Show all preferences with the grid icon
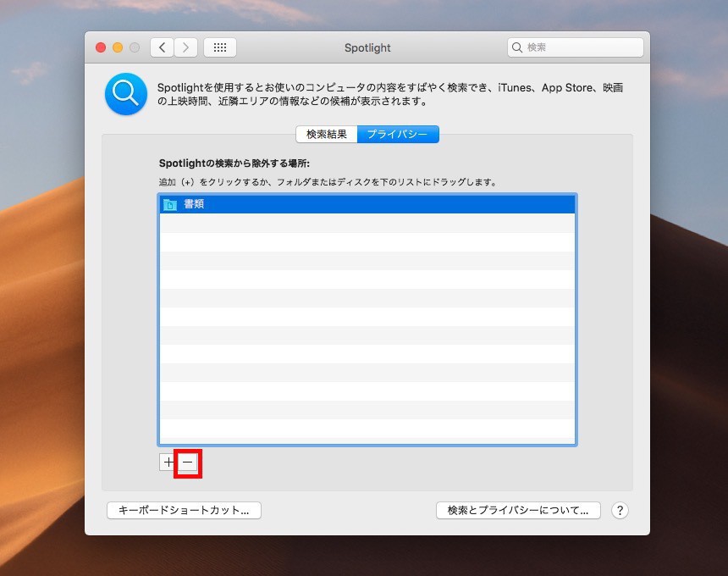 (220, 47)
